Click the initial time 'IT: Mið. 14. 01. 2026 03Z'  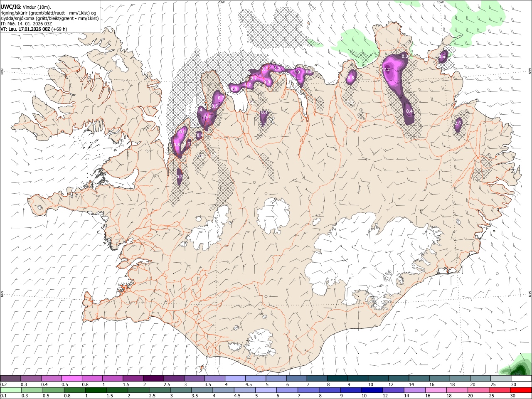pos(26,24)
